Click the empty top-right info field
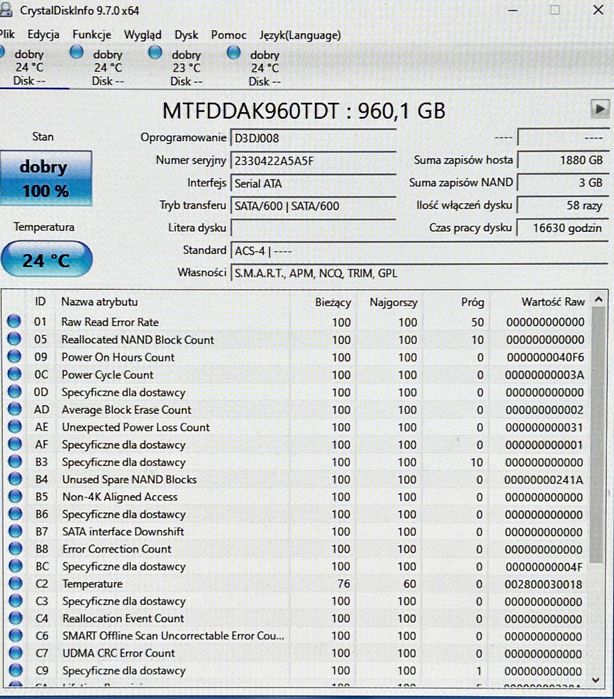 click(x=563, y=137)
